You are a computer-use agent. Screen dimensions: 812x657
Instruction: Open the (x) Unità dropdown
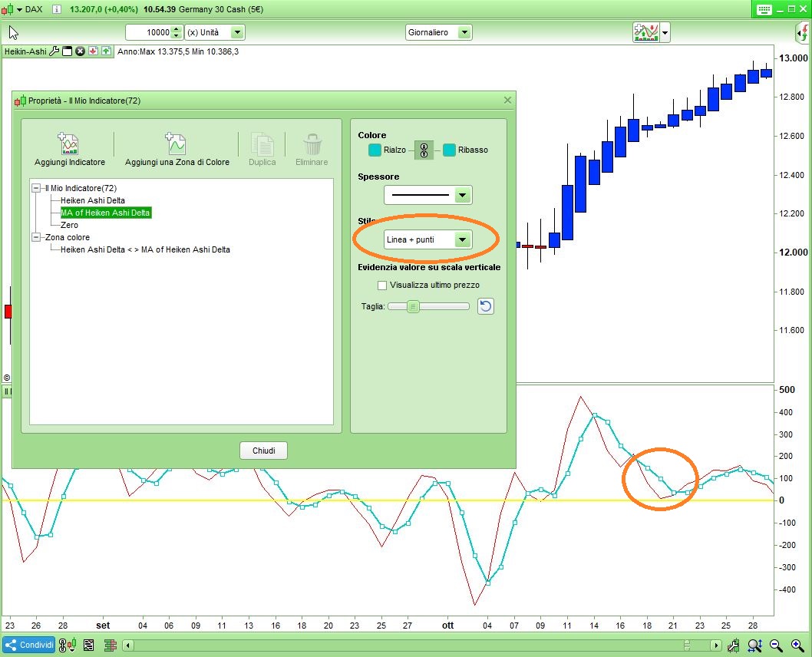[x=237, y=32]
